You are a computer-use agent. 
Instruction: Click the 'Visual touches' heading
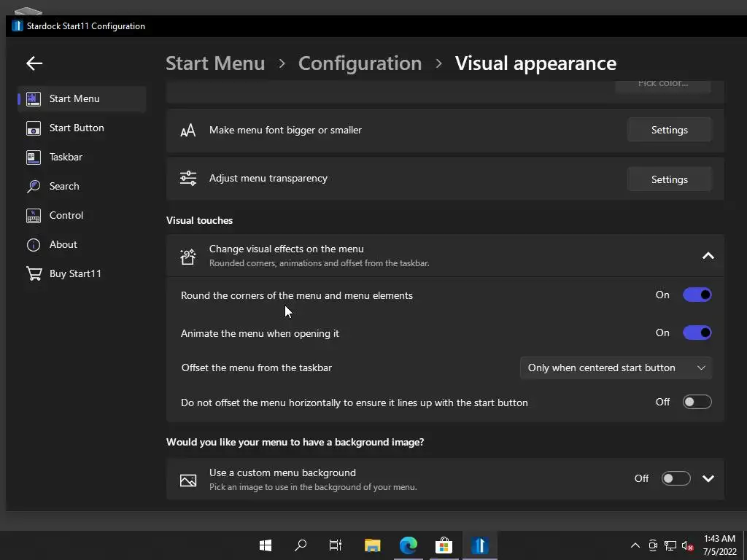coord(200,220)
